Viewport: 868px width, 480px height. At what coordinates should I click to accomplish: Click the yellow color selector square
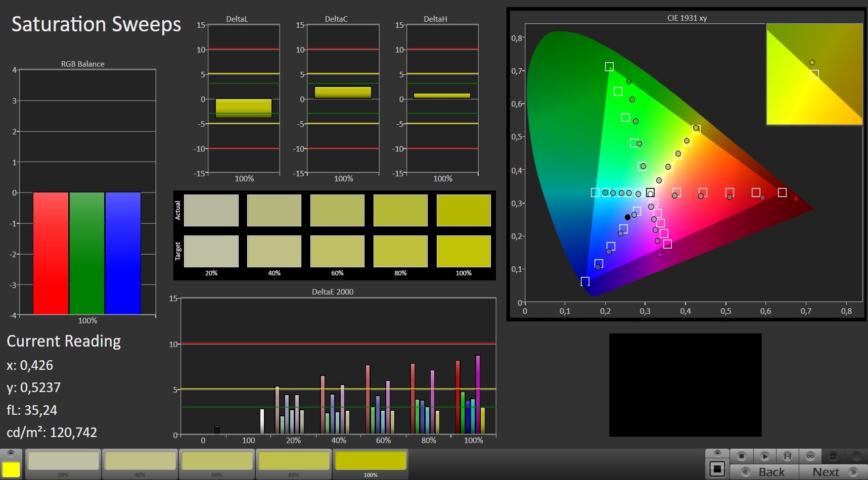[x=11, y=469]
